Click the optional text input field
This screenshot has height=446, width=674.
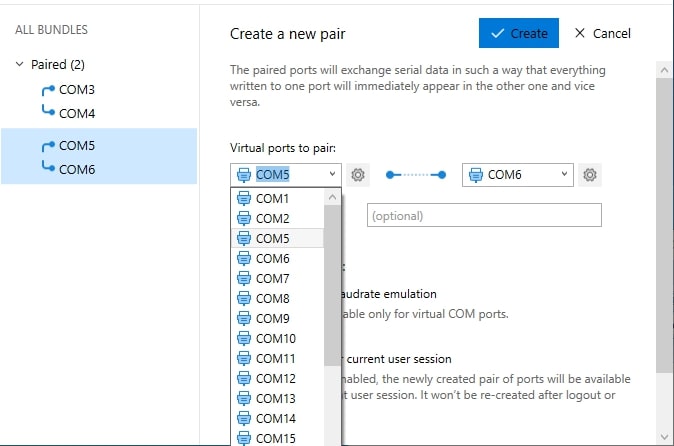[x=484, y=215]
